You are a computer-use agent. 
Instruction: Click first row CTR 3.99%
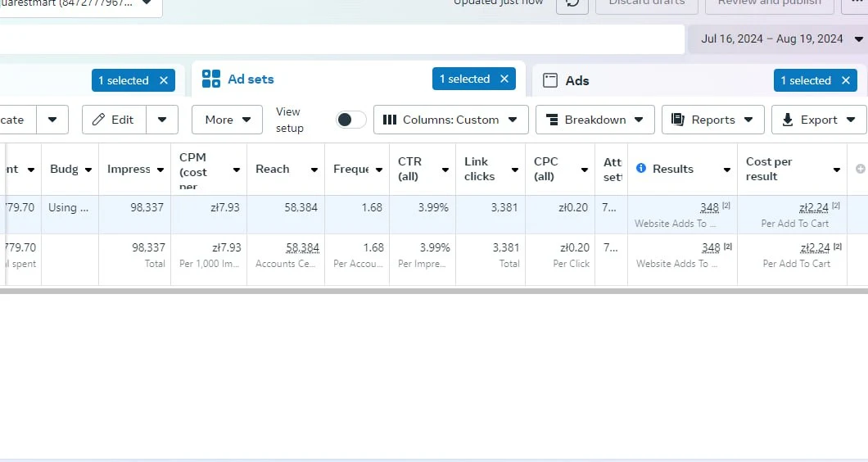[x=433, y=207]
